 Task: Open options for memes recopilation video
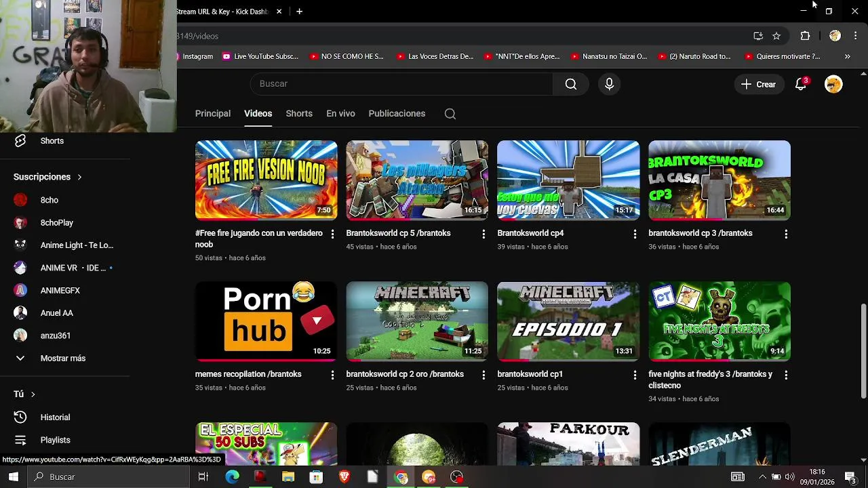tap(332, 375)
